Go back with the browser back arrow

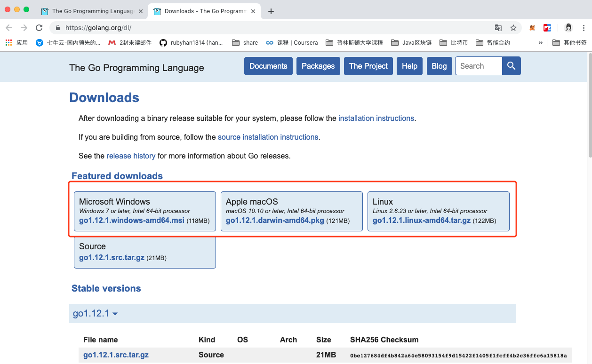(x=9, y=28)
